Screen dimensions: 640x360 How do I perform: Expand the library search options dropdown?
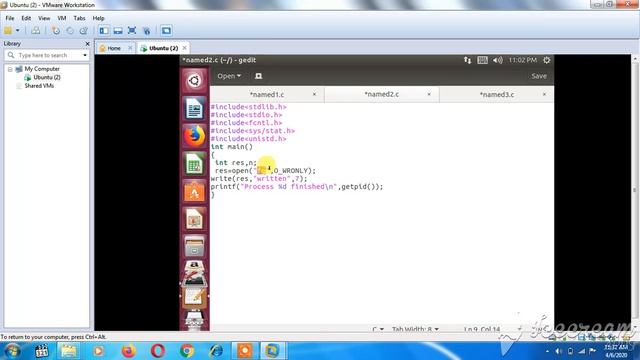pyautogui.click(x=85, y=55)
